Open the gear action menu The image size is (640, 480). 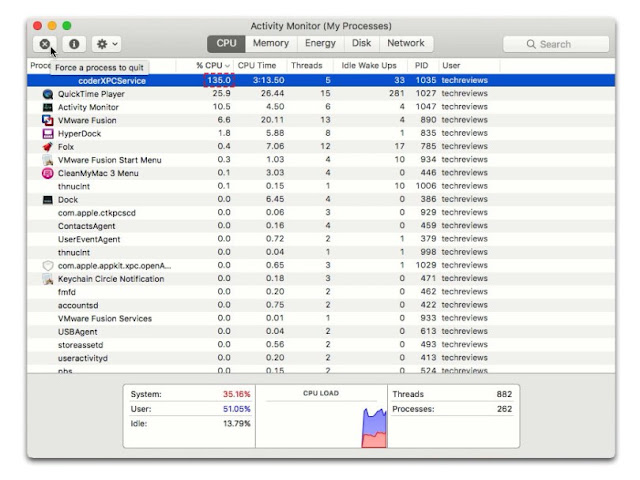click(x=107, y=44)
